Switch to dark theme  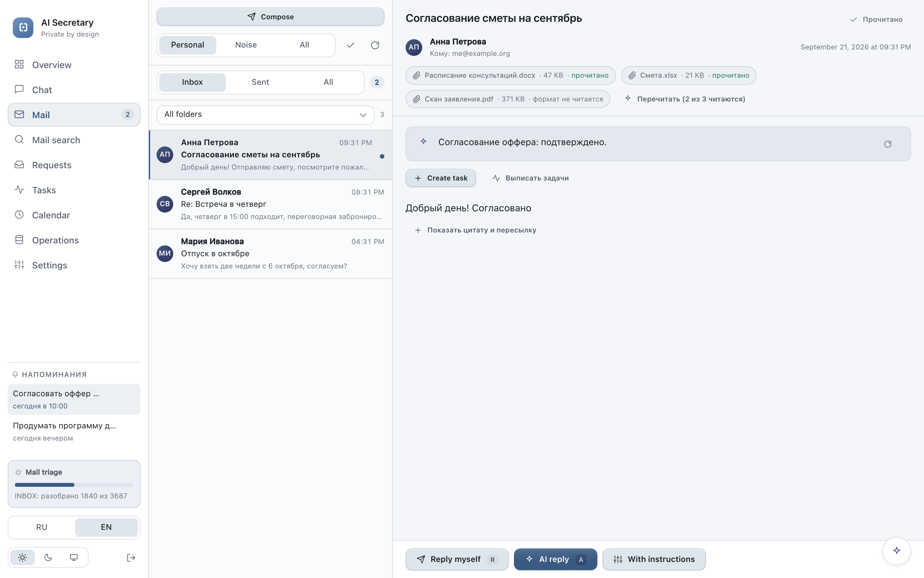48,557
